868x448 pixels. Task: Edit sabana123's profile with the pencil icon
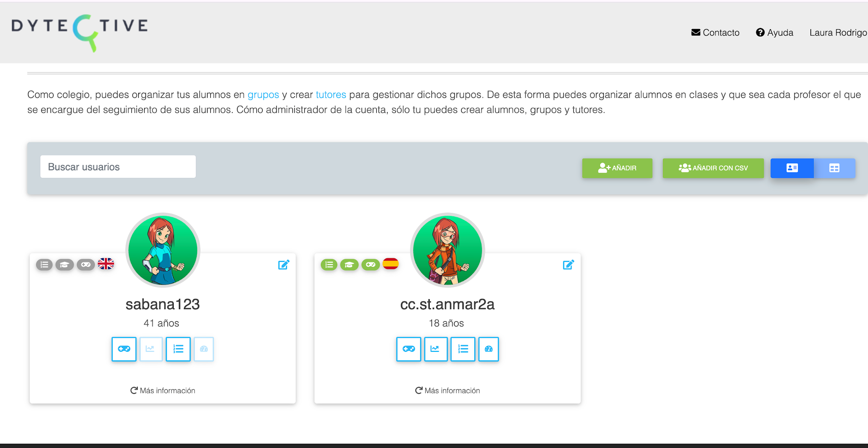[284, 265]
